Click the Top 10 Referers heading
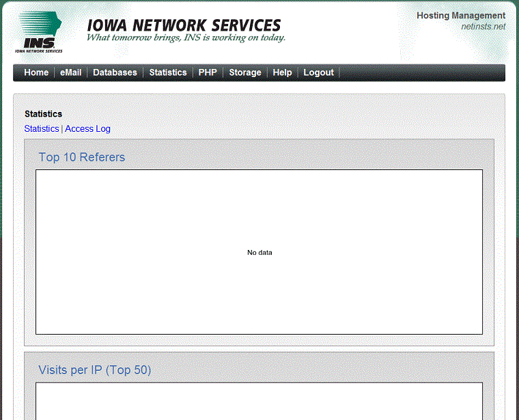Screen dimensions: 519x420 [x=82, y=157]
